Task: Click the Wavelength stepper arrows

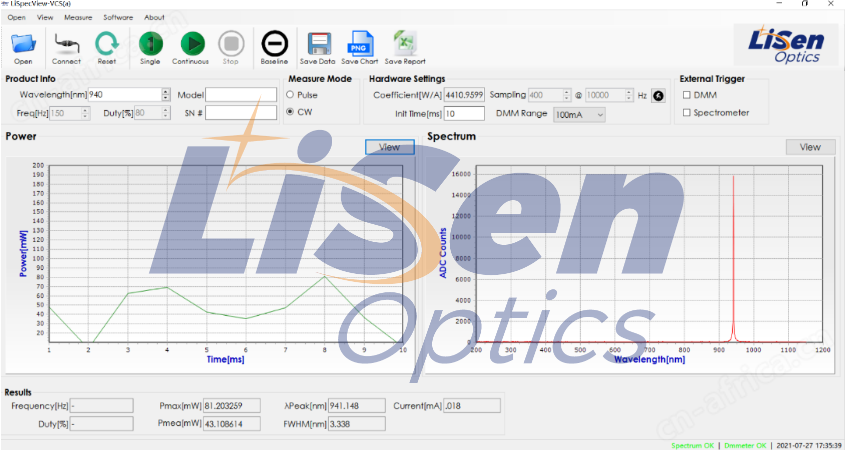Action: click(x=166, y=95)
